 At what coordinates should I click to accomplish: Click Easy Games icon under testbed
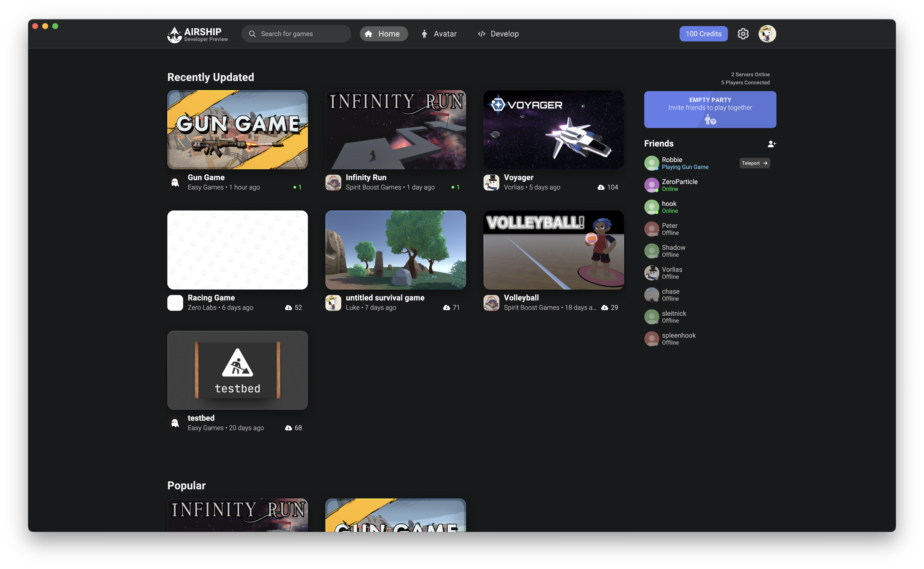(175, 423)
